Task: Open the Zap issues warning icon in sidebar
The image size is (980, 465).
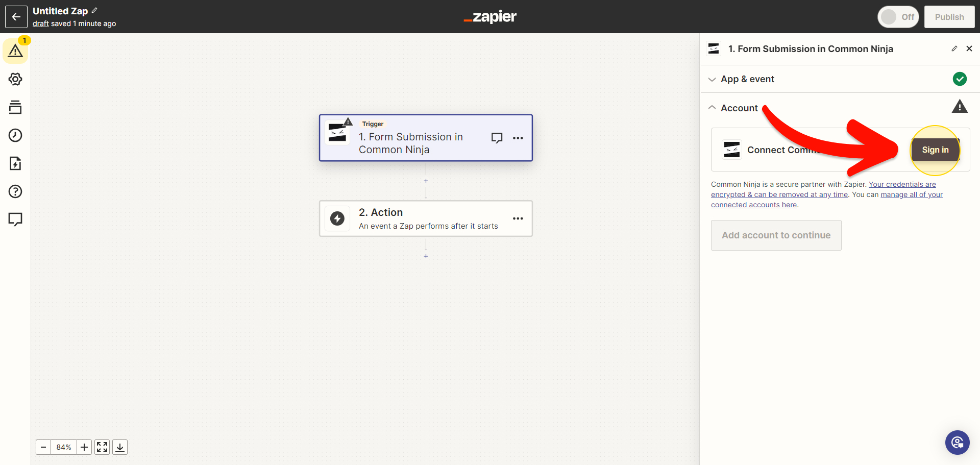Action: tap(15, 51)
